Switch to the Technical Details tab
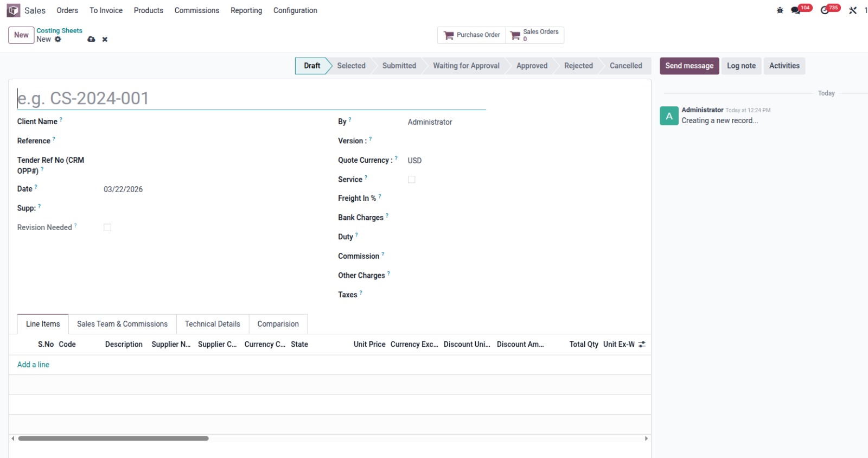This screenshot has height=458, width=868. click(212, 324)
